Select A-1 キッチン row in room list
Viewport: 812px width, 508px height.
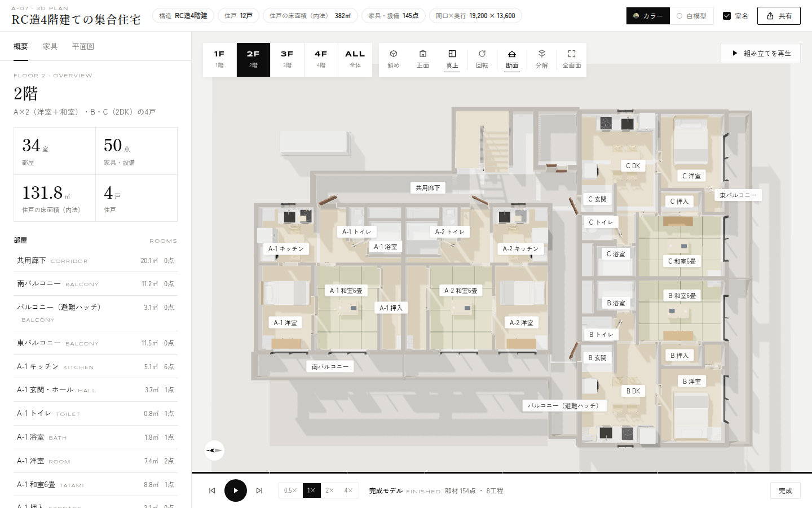95,367
